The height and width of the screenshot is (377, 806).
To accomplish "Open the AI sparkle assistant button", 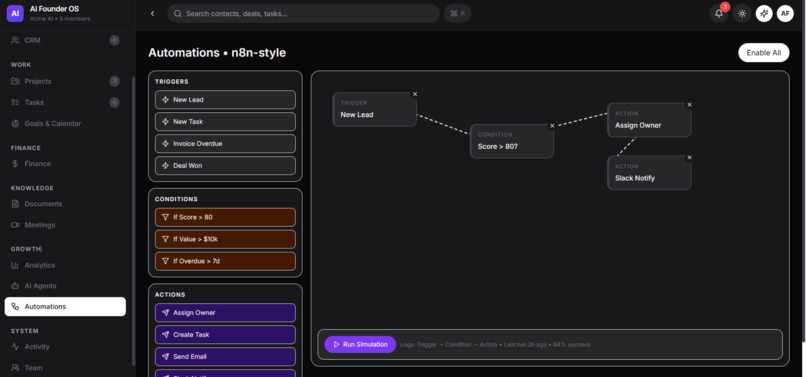I will click(764, 14).
